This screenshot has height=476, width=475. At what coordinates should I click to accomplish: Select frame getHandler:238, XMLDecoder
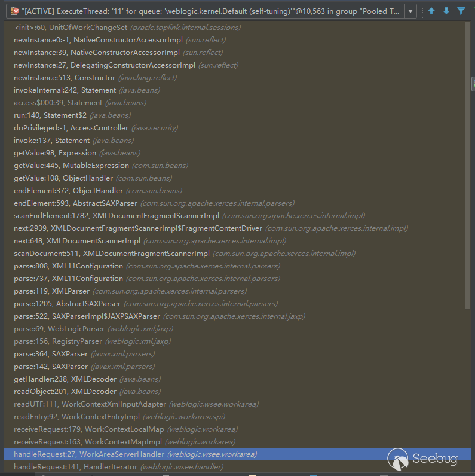pyautogui.click(x=237, y=379)
